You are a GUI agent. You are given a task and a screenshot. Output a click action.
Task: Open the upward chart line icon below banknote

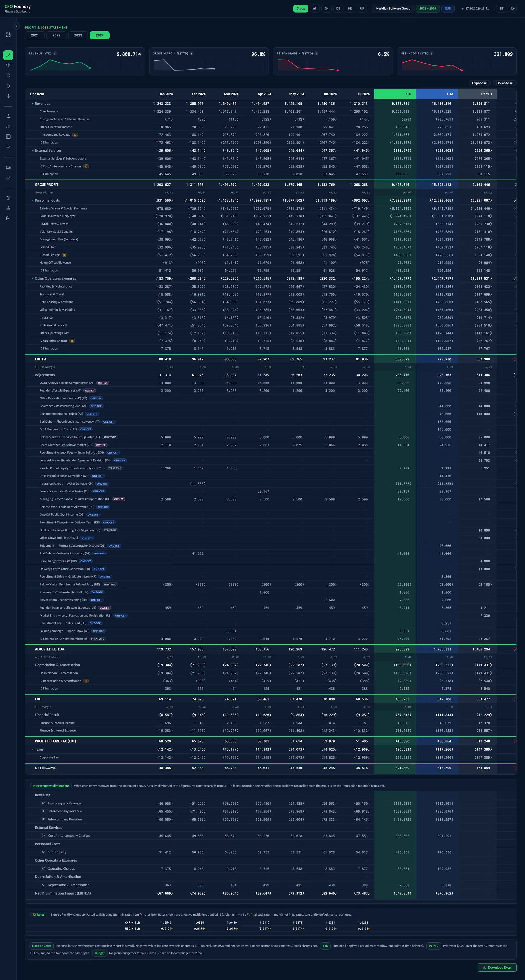(x=8, y=178)
